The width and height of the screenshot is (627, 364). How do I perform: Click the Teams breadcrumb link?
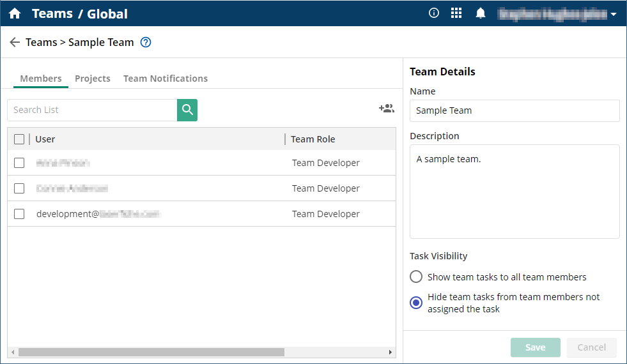click(x=41, y=42)
